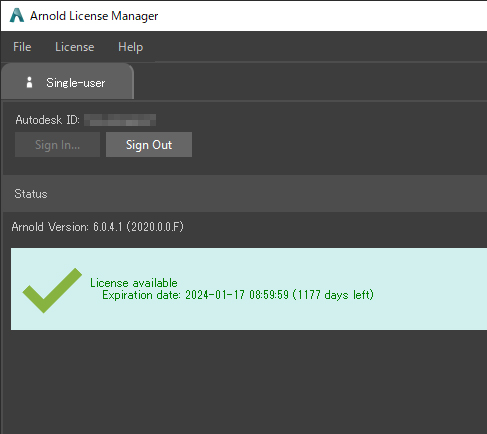Click the Sign Out button
487x434 pixels.
click(x=149, y=145)
